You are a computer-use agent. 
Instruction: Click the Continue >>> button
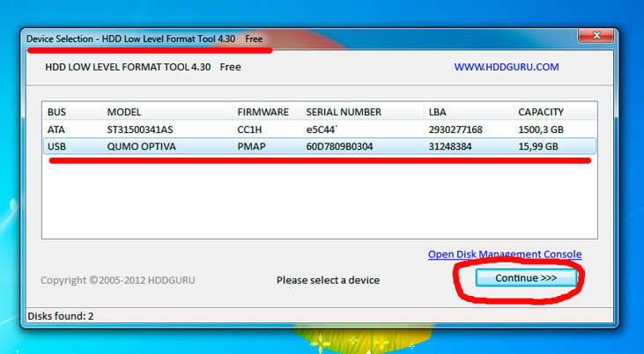point(526,278)
